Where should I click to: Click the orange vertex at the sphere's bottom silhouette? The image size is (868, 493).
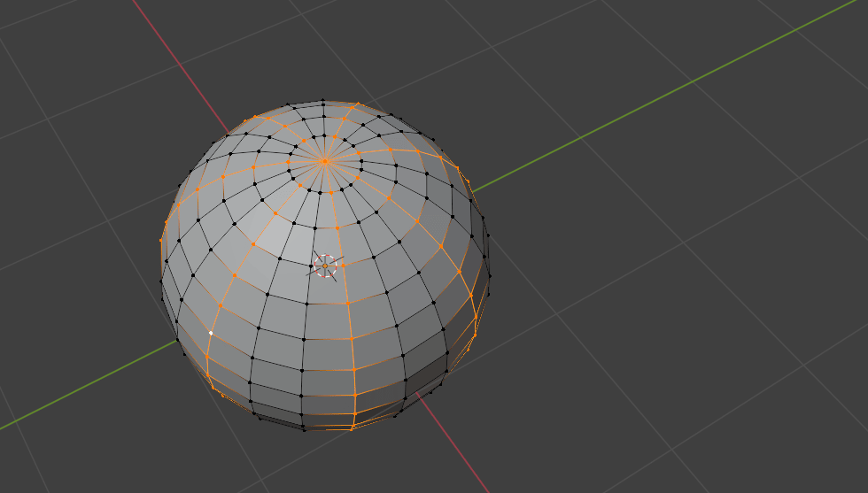353,428
